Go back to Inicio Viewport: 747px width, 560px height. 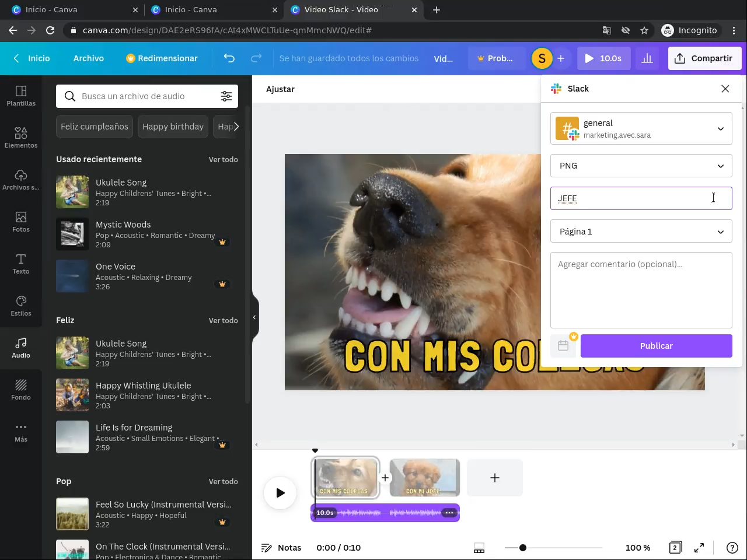[32, 58]
